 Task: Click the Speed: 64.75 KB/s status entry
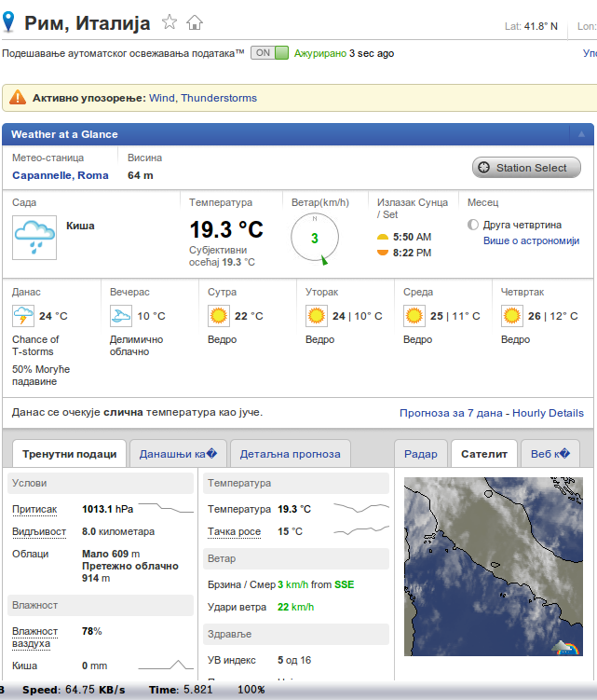pyautogui.click(x=74, y=690)
